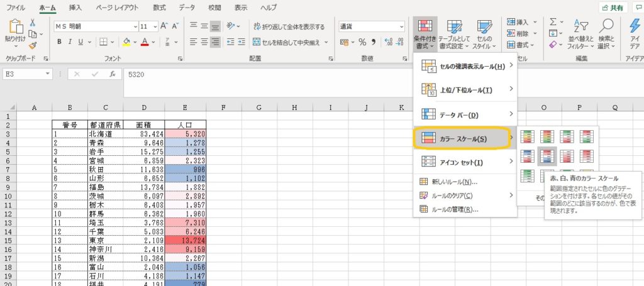
Task: Click the Format Painter brush icon
Action: point(33,45)
